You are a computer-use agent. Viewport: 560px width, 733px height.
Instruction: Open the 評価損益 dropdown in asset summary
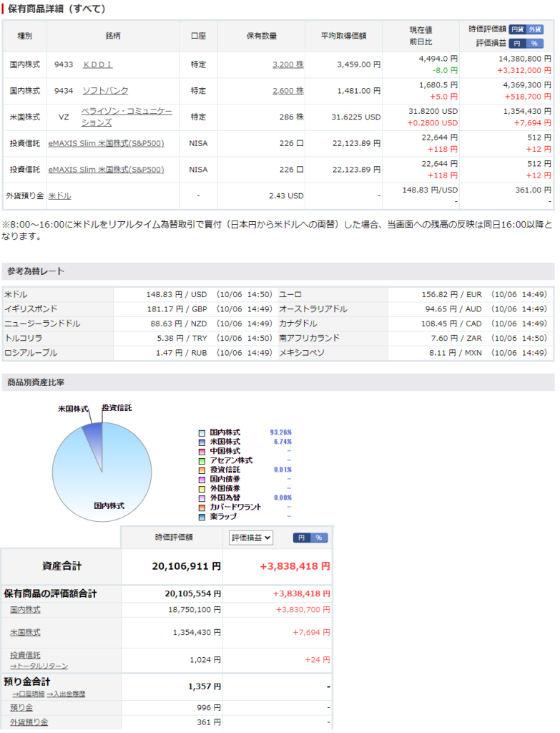(x=250, y=537)
